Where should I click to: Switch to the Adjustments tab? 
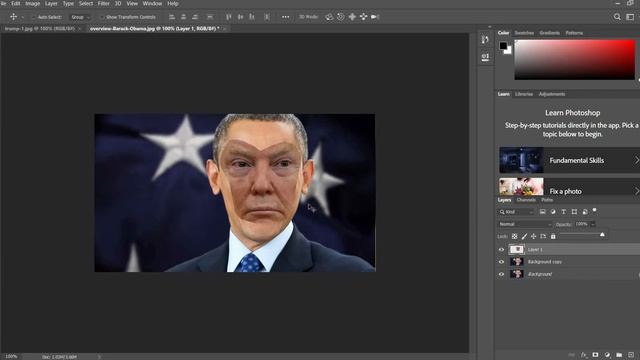(552, 94)
